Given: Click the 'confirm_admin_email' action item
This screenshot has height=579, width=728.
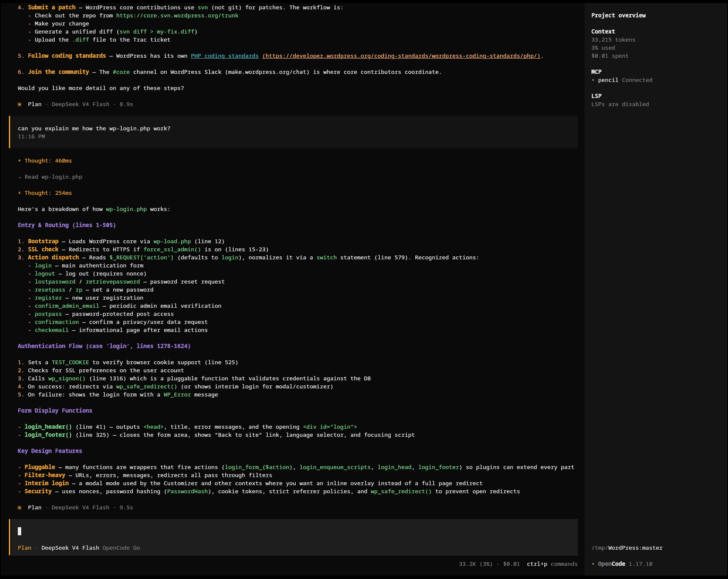Looking at the screenshot, I should (x=67, y=306).
